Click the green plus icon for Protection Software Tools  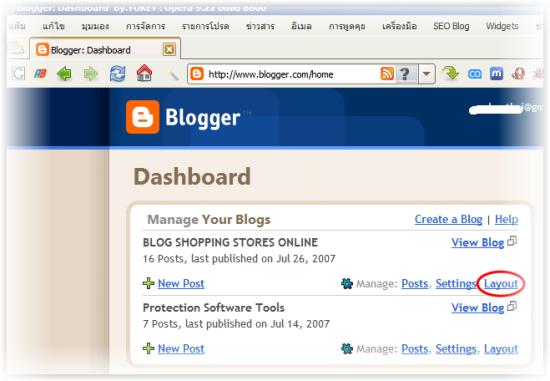tap(149, 348)
